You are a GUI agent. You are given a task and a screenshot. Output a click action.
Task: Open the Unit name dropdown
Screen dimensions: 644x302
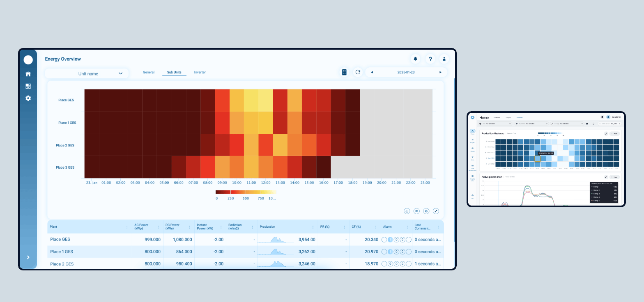(x=87, y=73)
